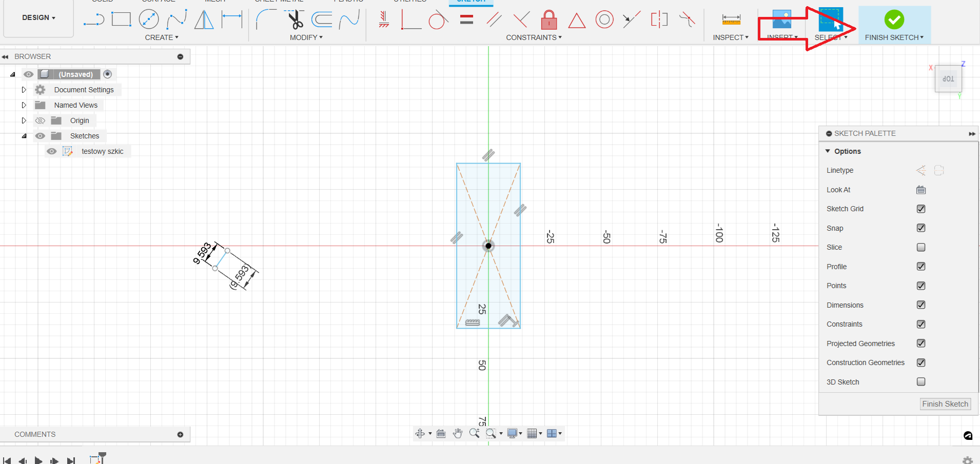Click the Finish Sketch palette button
Viewport: 980px width, 464px height.
point(945,404)
